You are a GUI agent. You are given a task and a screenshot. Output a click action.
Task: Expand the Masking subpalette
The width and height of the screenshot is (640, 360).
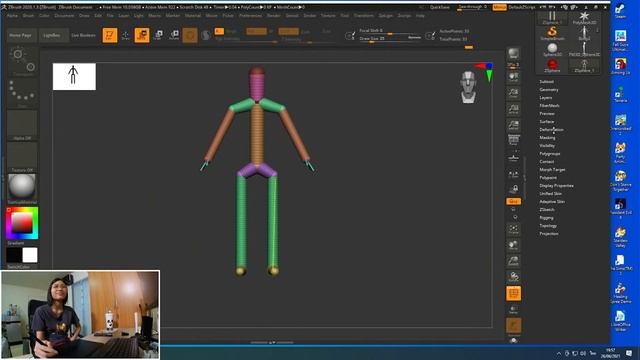pos(547,138)
